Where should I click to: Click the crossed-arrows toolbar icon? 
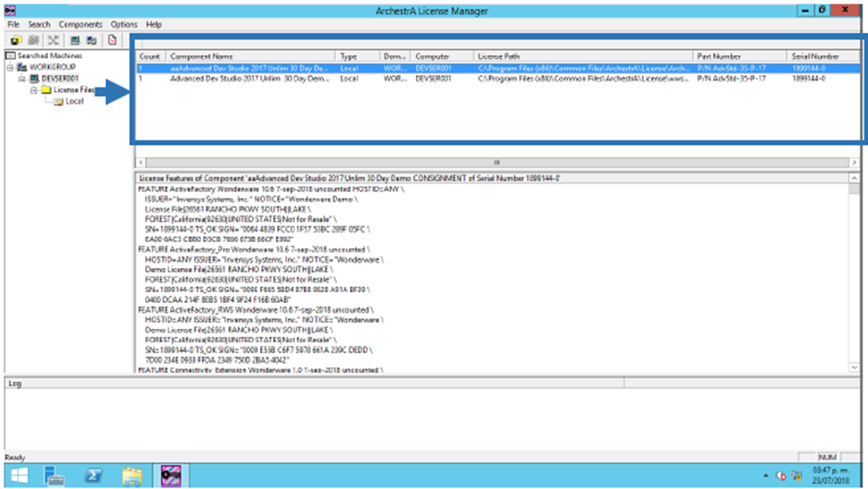click(x=53, y=40)
